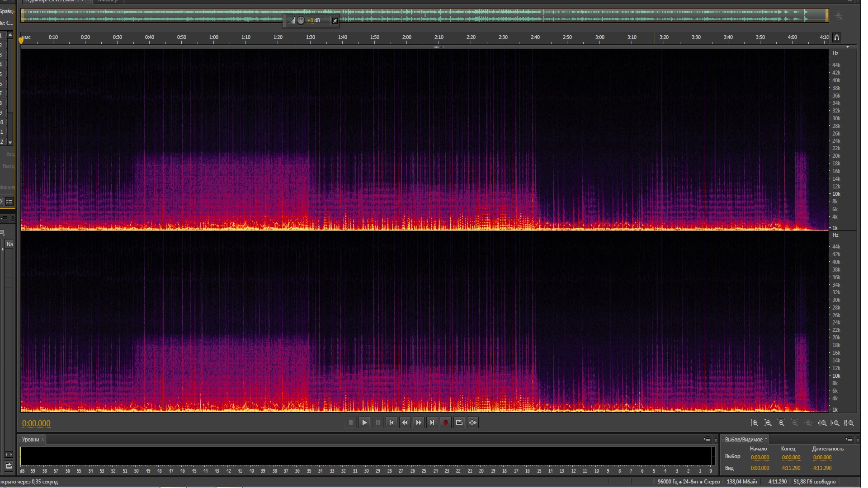This screenshot has width=868, height=488.
Task: Click the Stop button
Action: tap(351, 422)
